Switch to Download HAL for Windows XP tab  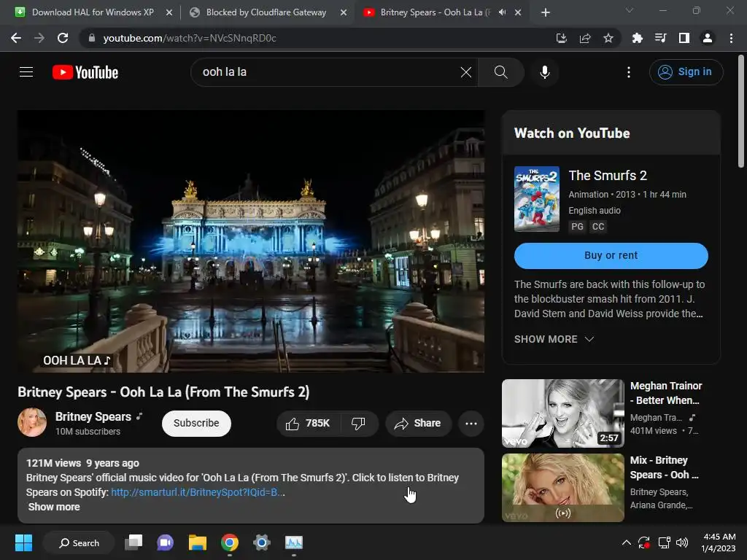(93, 12)
